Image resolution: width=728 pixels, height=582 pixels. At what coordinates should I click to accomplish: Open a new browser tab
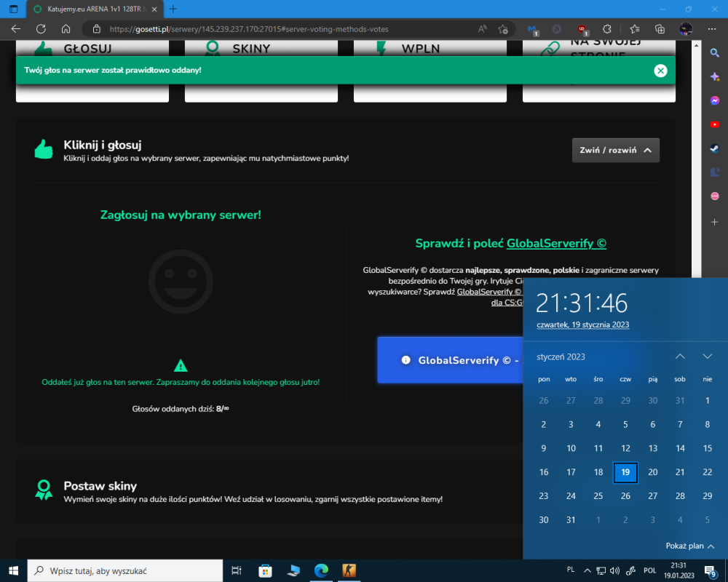173,9
